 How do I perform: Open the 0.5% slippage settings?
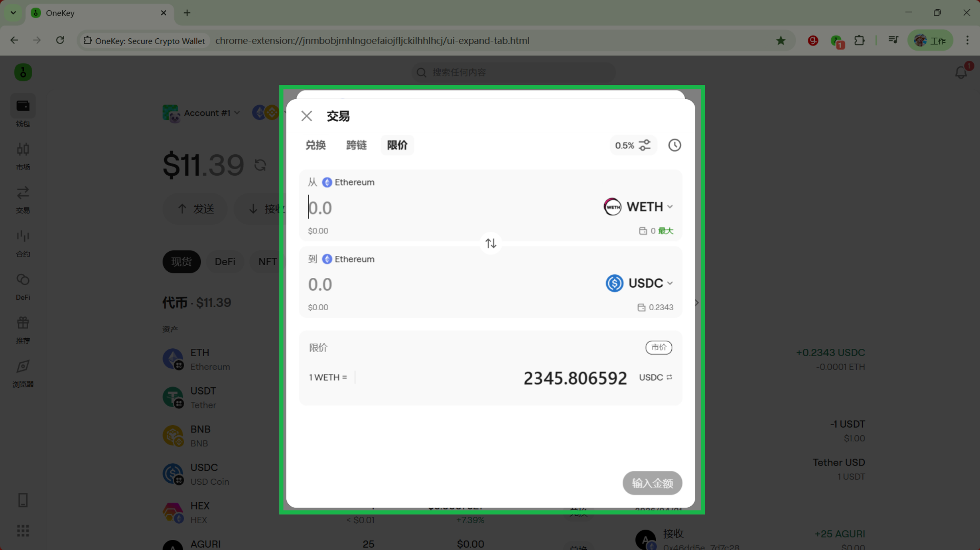coord(633,145)
